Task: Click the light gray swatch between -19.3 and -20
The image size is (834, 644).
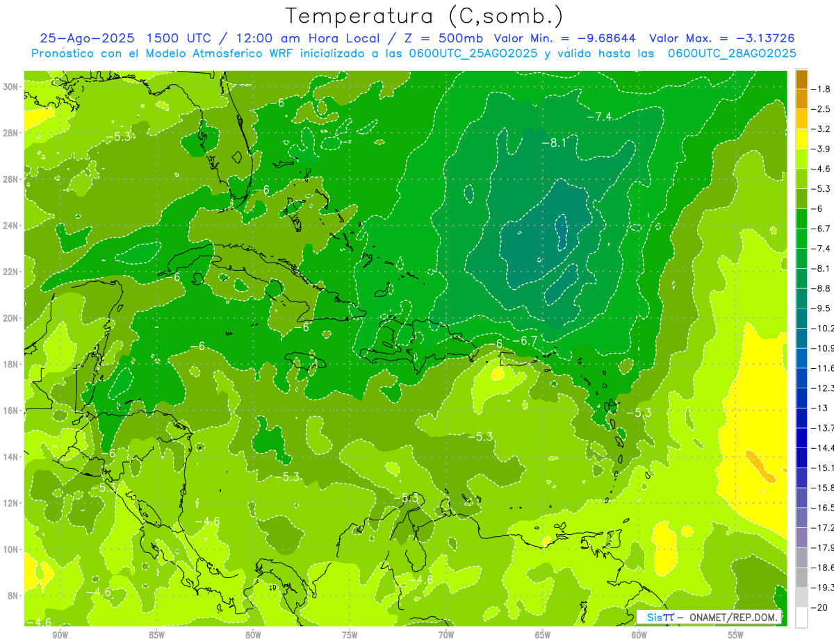Action: tap(801, 597)
